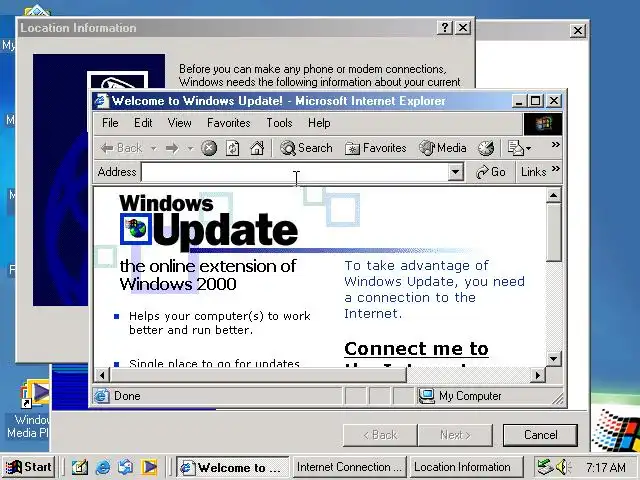The width and height of the screenshot is (640, 480).
Task: Click the Connect me to the Internet link
Action: pos(416,355)
